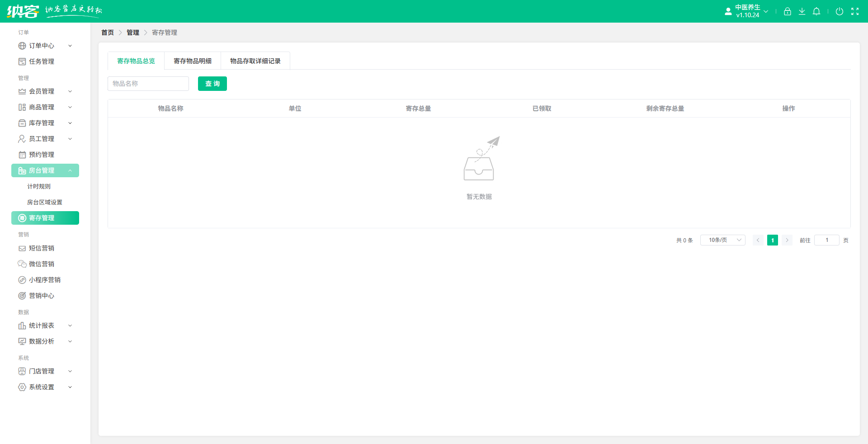Click the 库存管理 box icon
This screenshot has height=444, width=868.
pyautogui.click(x=22, y=123)
